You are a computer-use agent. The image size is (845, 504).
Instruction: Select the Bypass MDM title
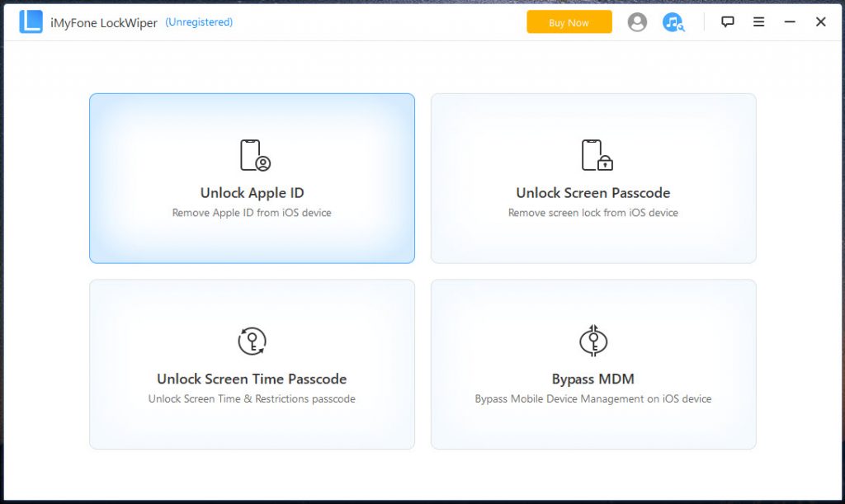tap(592, 379)
